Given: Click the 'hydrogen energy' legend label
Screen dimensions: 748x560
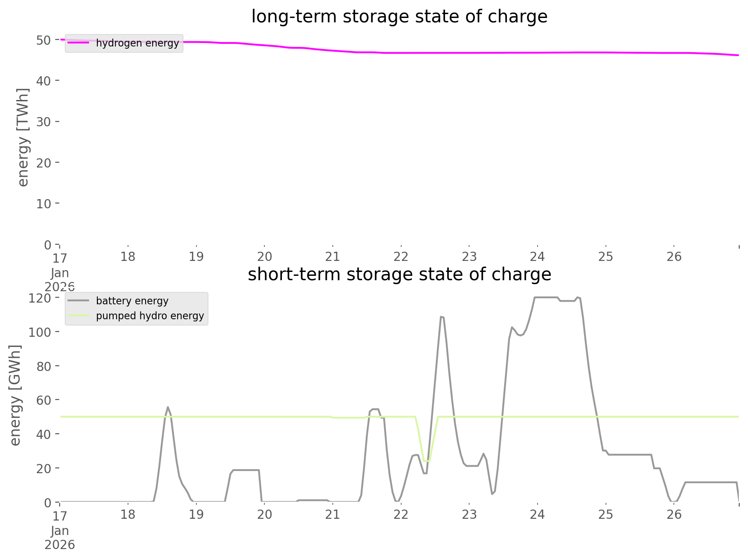Looking at the screenshot, I should pyautogui.click(x=137, y=43).
